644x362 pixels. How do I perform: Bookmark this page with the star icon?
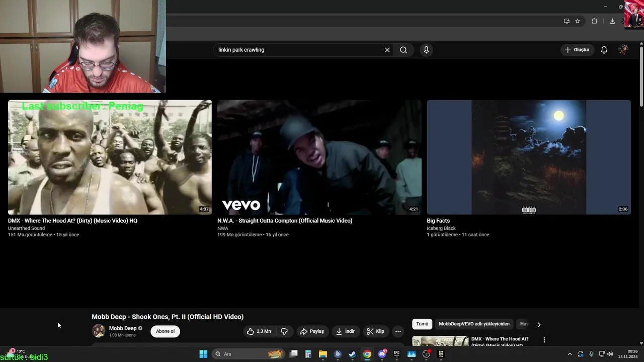[578, 21]
